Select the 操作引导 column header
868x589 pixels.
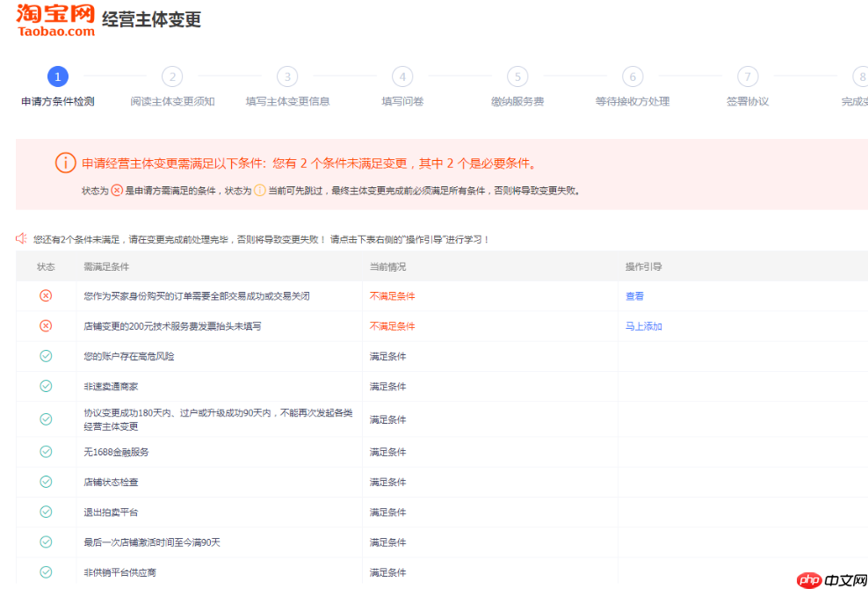[x=640, y=266]
